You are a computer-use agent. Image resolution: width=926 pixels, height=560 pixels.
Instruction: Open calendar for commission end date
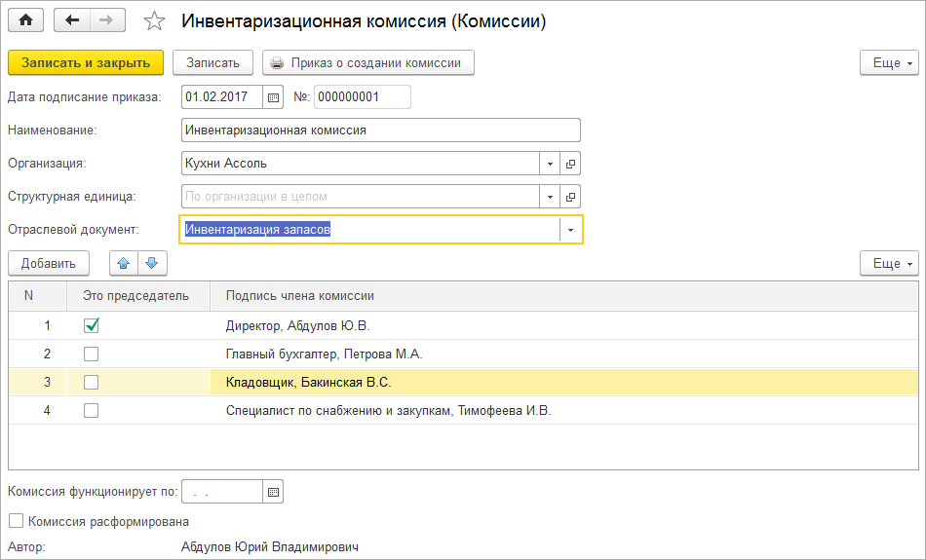(x=273, y=492)
